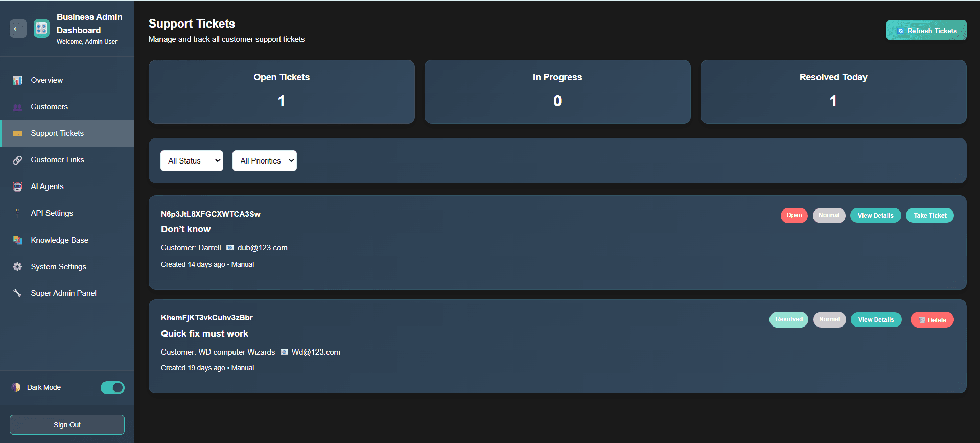Take the Don't know ticket
The width and height of the screenshot is (980, 443).
pyautogui.click(x=929, y=216)
